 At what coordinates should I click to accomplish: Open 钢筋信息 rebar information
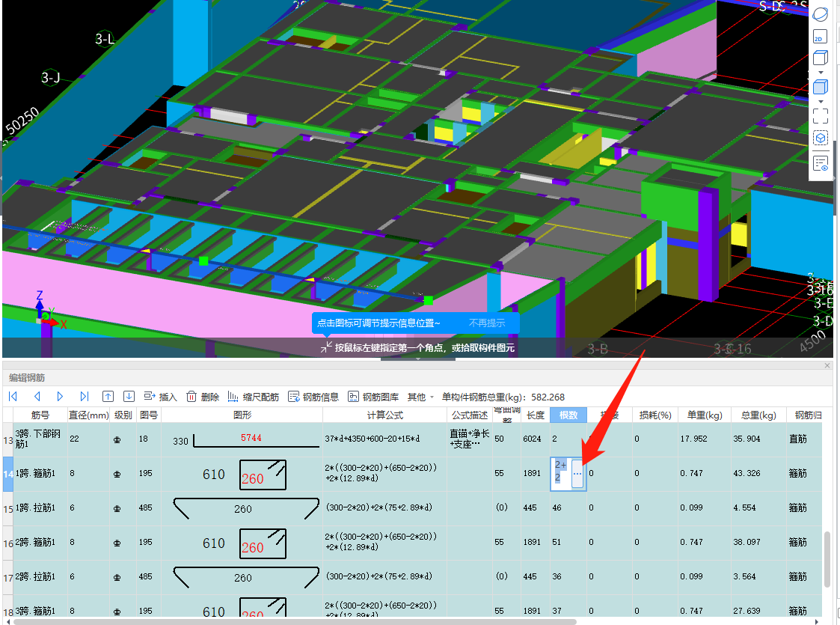pos(313,397)
